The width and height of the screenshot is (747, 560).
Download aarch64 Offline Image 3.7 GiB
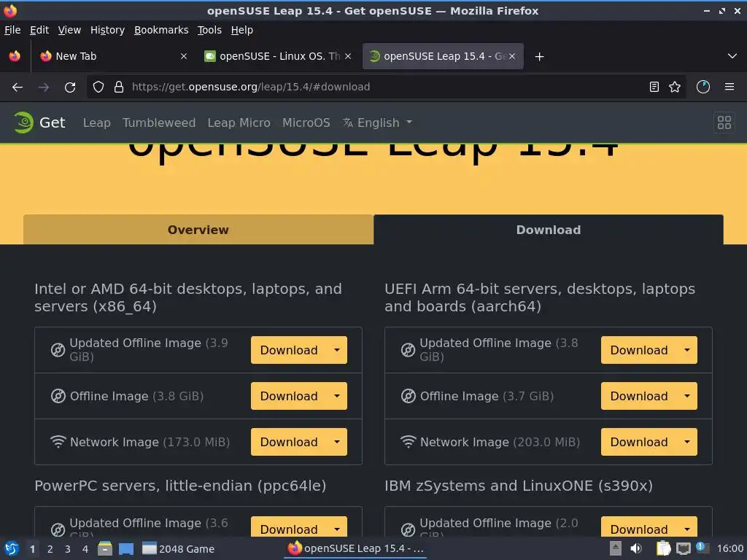(639, 396)
